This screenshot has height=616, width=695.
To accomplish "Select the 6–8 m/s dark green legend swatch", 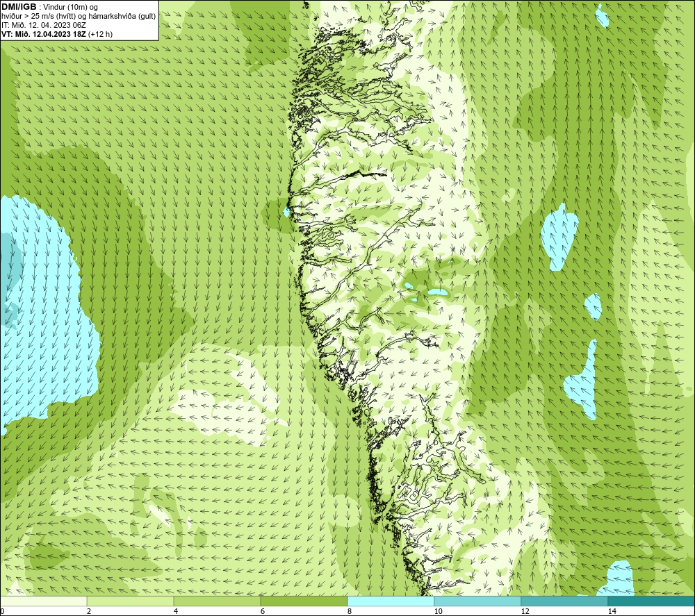I will [x=304, y=601].
